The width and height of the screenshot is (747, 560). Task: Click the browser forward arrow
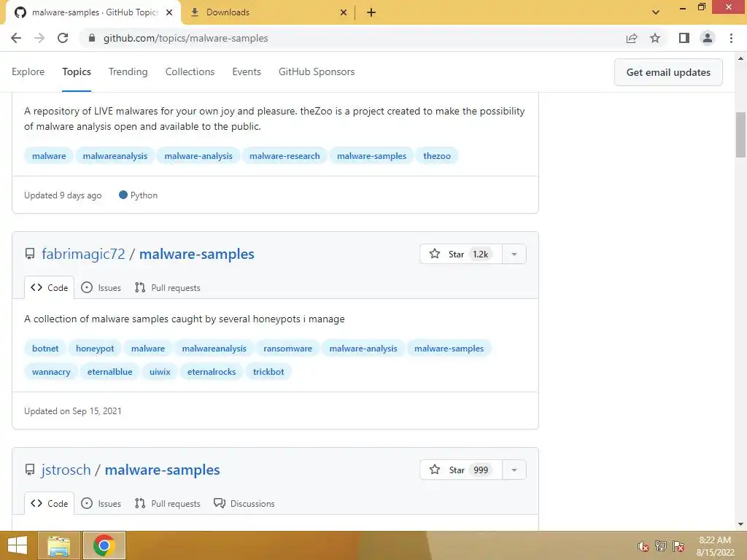39,38
